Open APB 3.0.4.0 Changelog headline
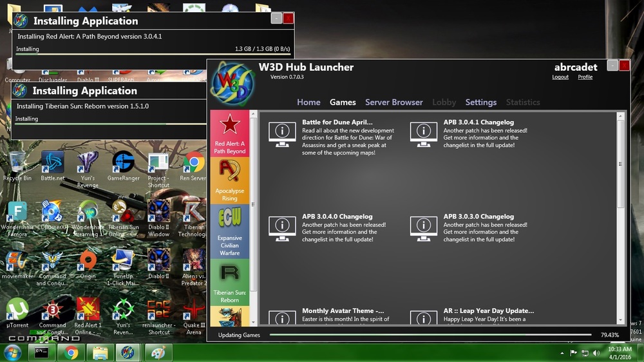 coord(337,216)
